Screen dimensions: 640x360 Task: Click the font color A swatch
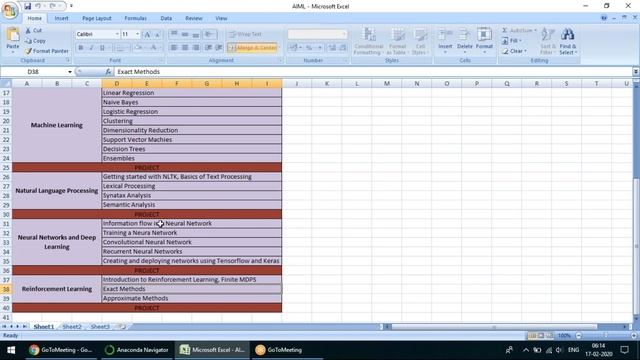153,48
